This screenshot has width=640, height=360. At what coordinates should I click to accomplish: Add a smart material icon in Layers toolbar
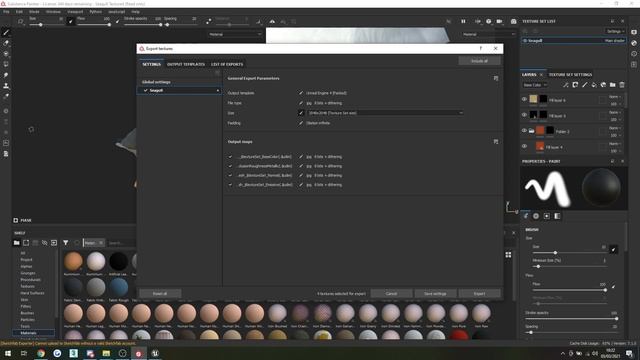coord(603,85)
